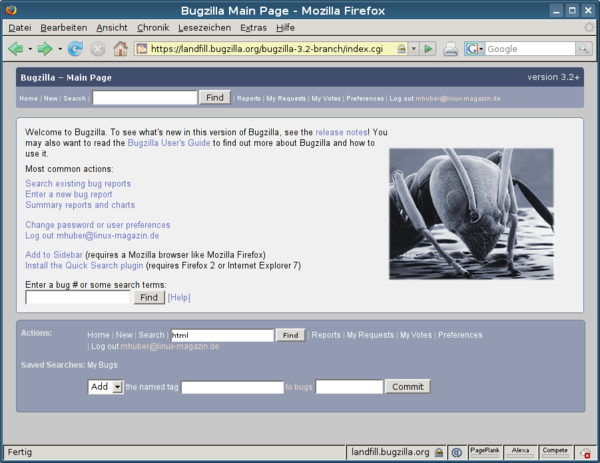Screen dimensions: 600x463
Task: Click New in the footer Actions bar
Action: (x=124, y=335)
